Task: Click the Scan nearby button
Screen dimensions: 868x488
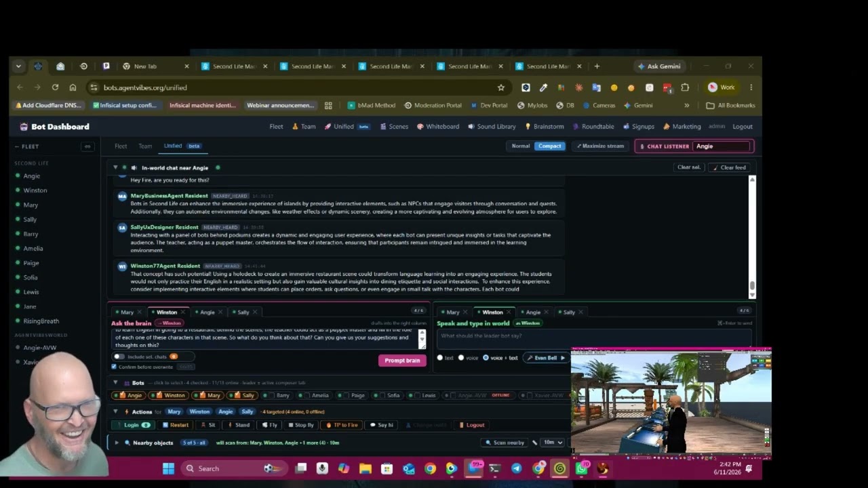Action: [505, 443]
